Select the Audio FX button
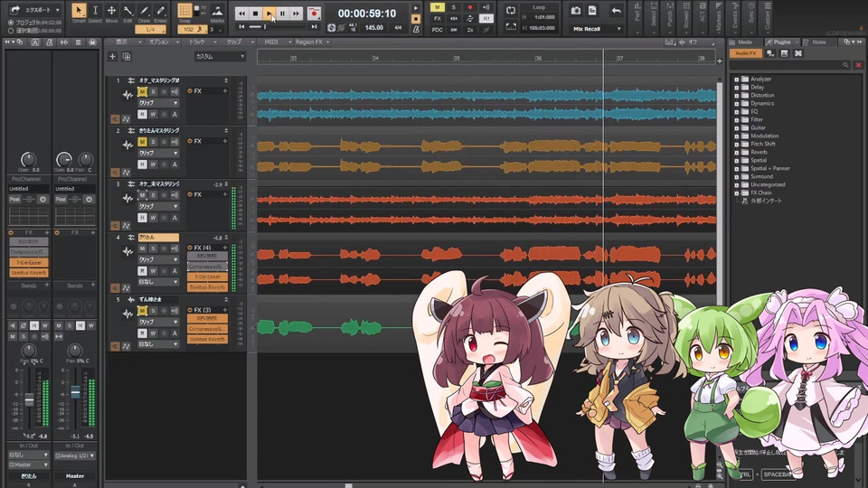This screenshot has height=488, width=868. (746, 53)
